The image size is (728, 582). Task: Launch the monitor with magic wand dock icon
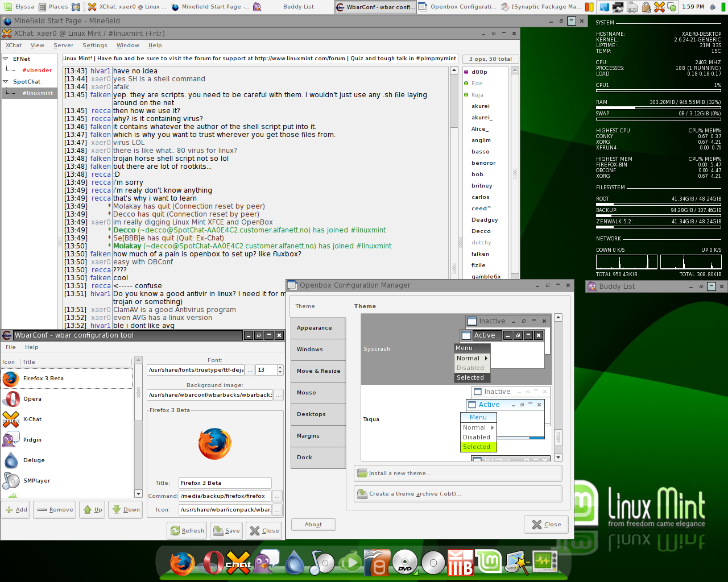517,563
